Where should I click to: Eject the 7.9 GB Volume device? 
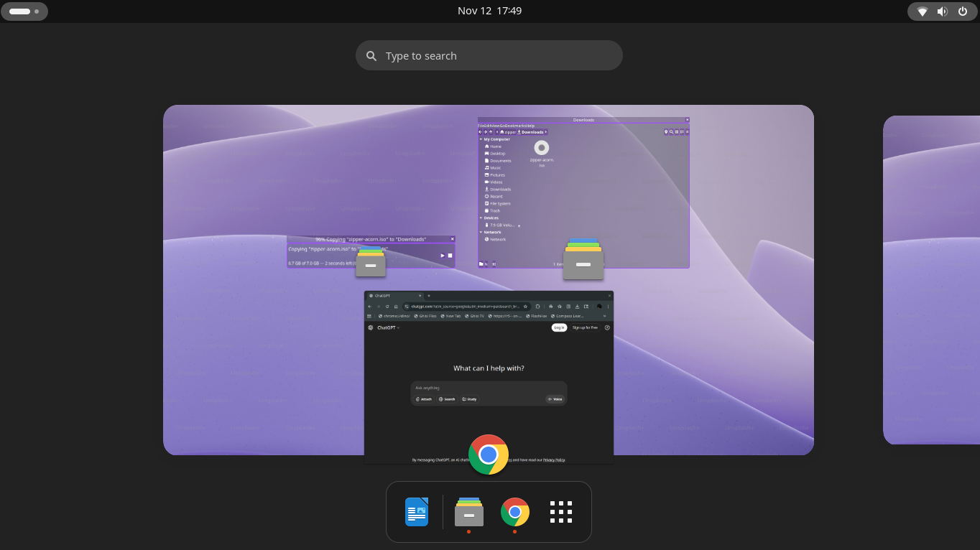coord(518,225)
